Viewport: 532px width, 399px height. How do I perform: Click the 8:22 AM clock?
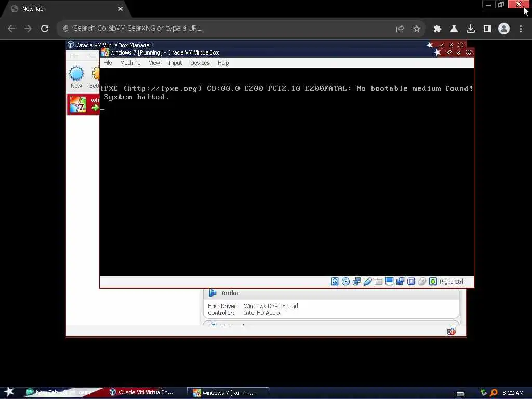(x=513, y=393)
